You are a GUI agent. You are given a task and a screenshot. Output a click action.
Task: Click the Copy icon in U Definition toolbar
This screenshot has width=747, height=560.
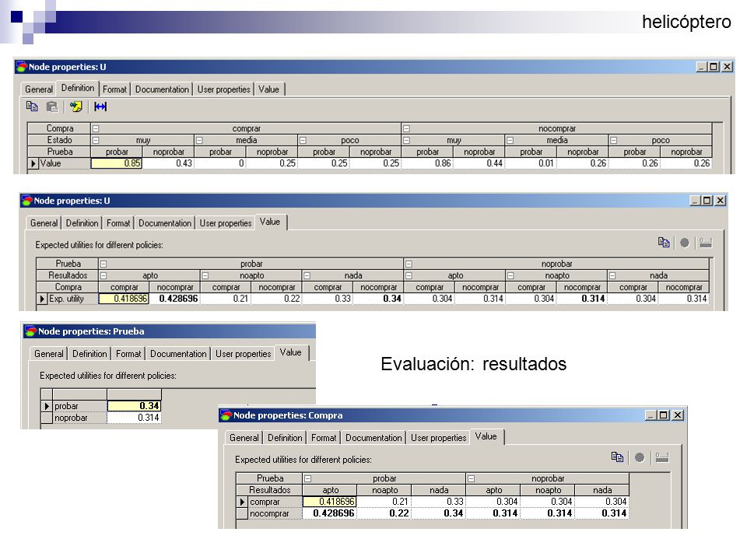coord(32,107)
